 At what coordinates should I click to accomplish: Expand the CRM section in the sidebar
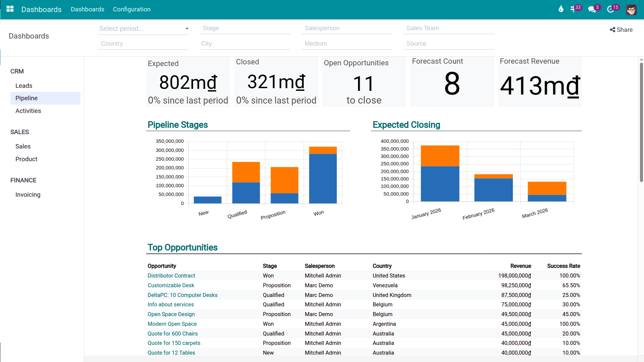(x=17, y=71)
